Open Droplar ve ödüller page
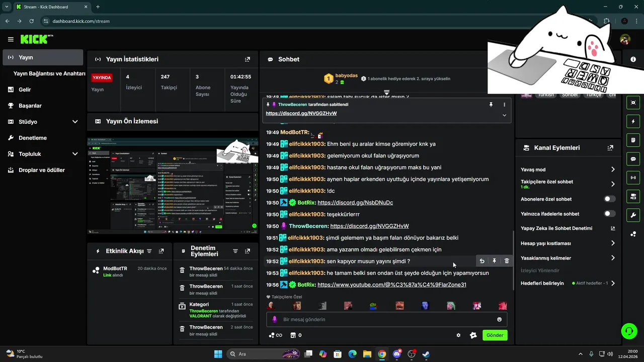 [43, 170]
